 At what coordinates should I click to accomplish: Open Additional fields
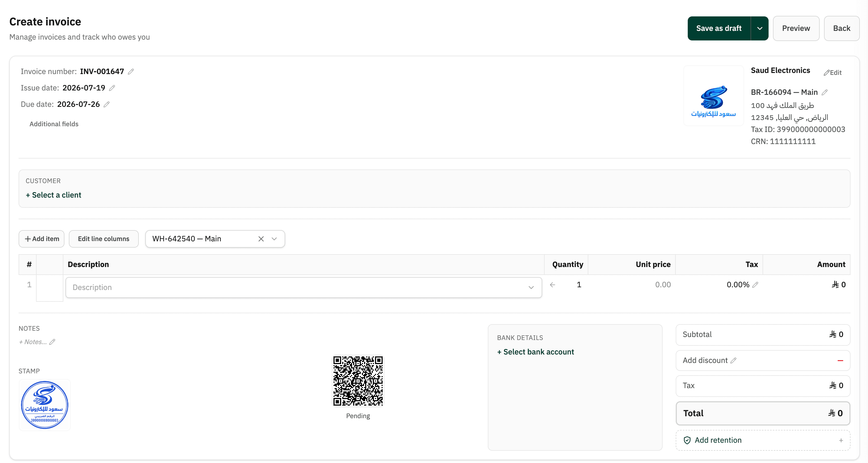[x=54, y=124]
